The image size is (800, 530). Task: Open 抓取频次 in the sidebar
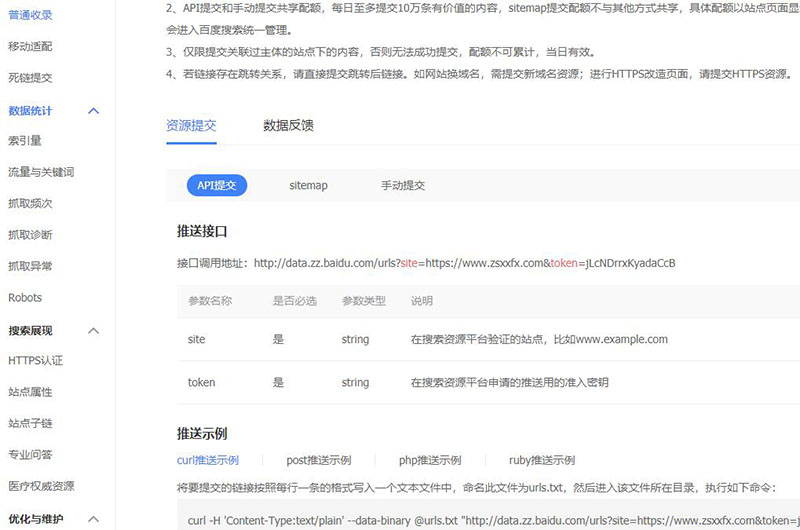coord(30,204)
